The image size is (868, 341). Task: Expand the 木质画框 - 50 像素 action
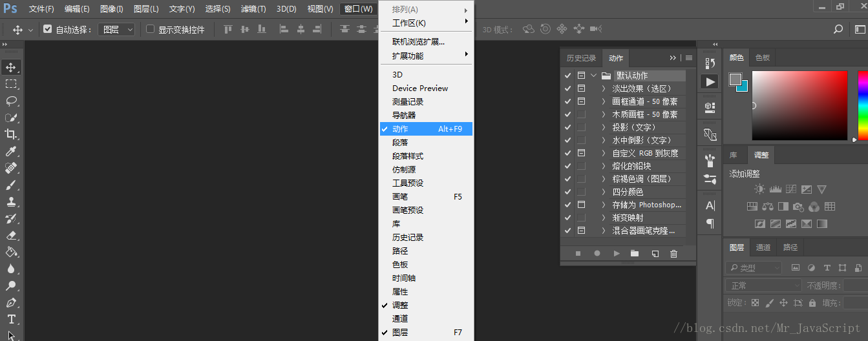pos(604,114)
